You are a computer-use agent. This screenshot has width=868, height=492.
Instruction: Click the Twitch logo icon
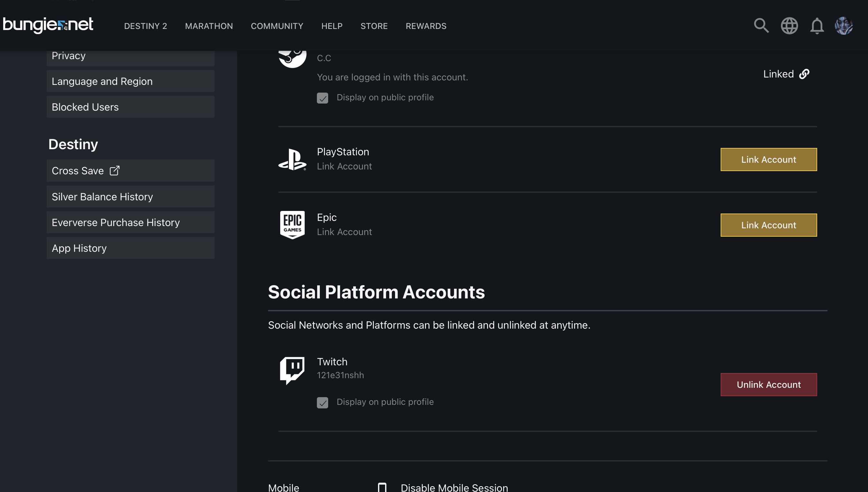292,370
